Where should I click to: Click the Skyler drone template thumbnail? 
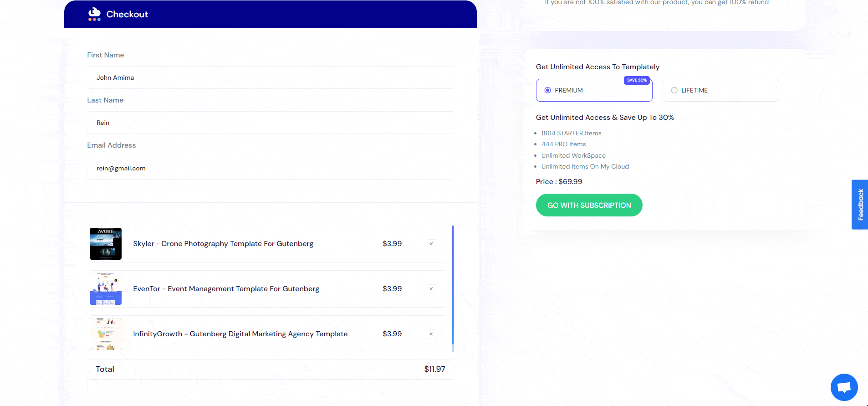106,244
